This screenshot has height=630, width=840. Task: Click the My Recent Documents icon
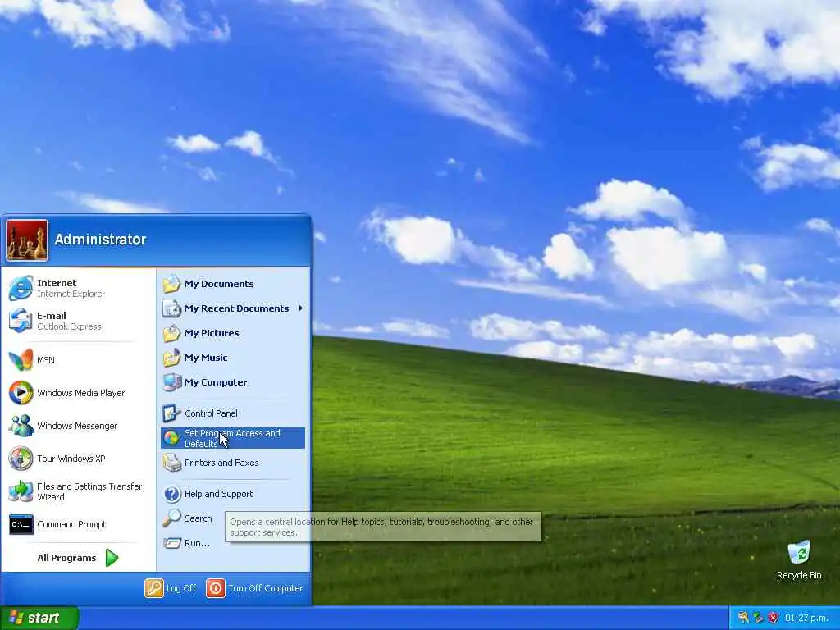171,308
